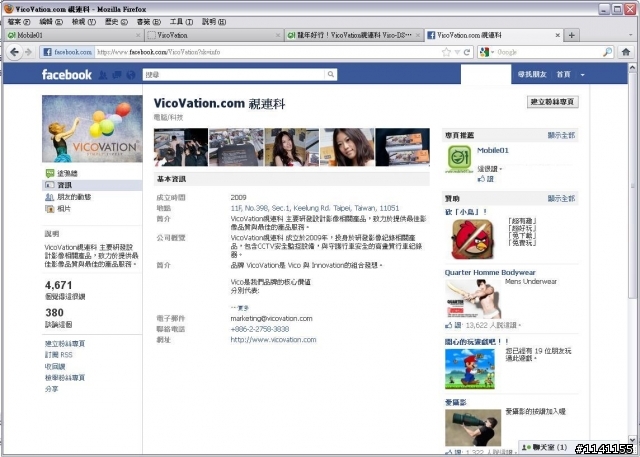Image resolution: width=640 pixels, height=457 pixels.
Task: Open the Angry Birds ad image
Action: 472,239
